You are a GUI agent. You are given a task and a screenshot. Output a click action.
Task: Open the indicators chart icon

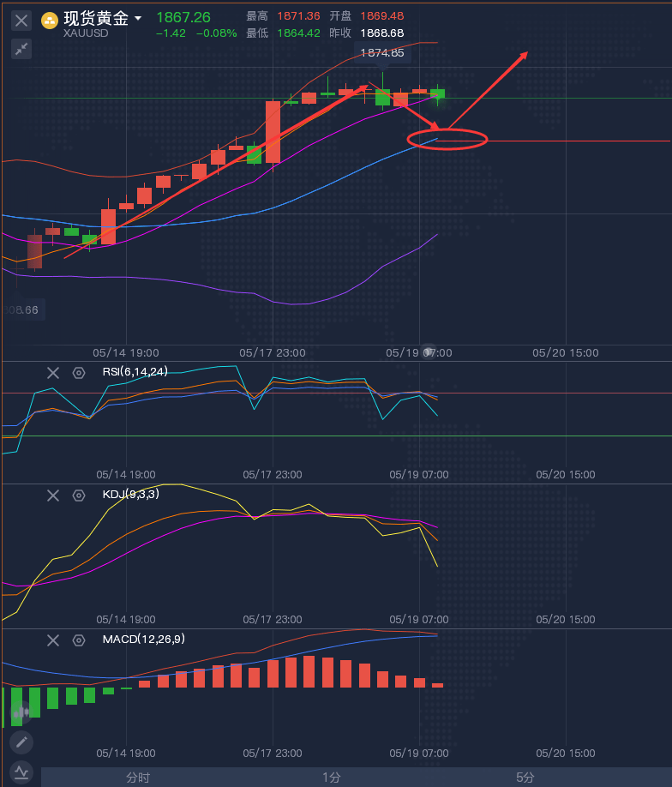(21, 772)
